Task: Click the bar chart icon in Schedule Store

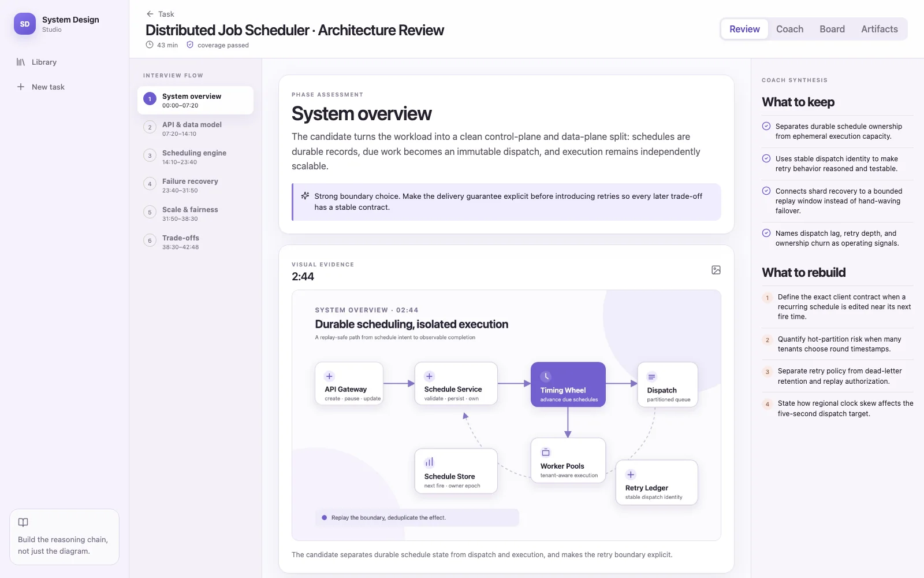Action: tap(429, 462)
